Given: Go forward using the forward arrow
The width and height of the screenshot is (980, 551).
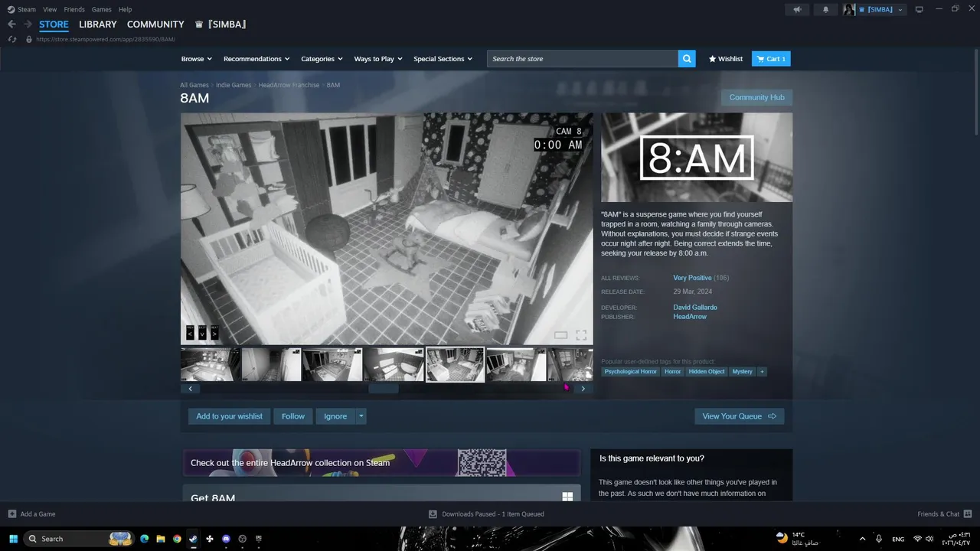Looking at the screenshot, I should click(28, 24).
